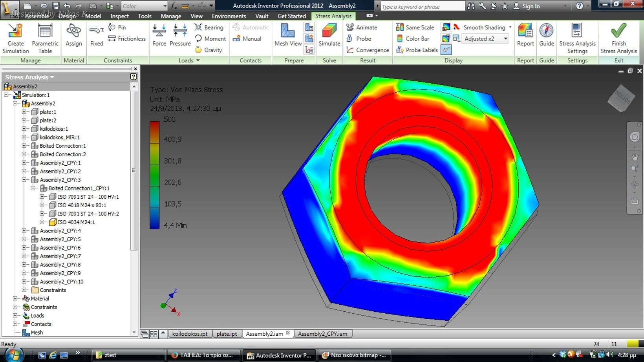Open the Adjusted x2 displacement dropdown
Screen dimensions: 644x362
pos(505,38)
